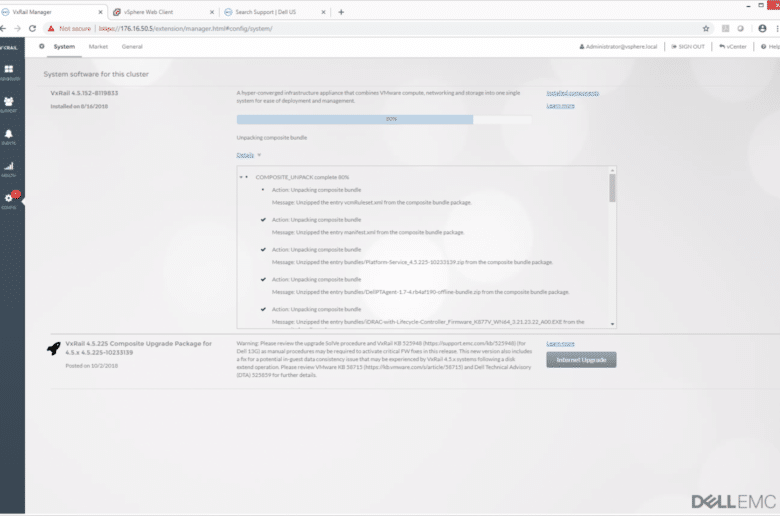Switch to Search Support Dell US tab
780x516 pixels.
273,12
